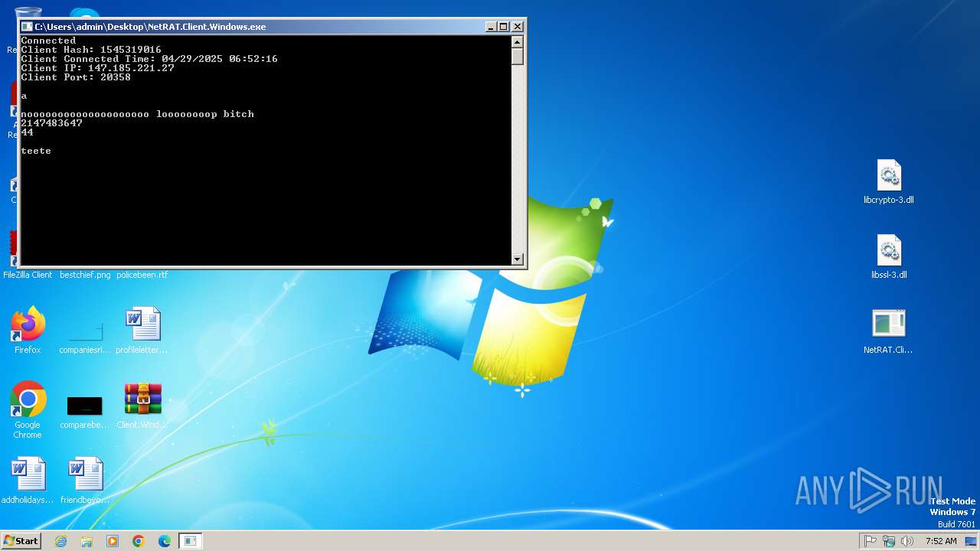Viewport: 980px width, 551px height.
Task: Click the 'Client Port: 20358' line
Action: point(76,77)
